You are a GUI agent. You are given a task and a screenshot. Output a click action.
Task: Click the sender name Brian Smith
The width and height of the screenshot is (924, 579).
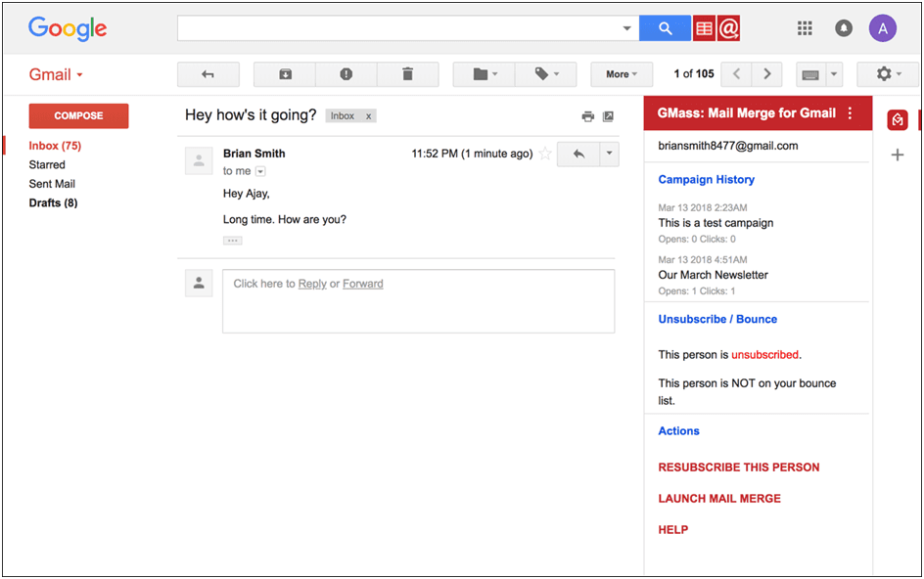254,154
